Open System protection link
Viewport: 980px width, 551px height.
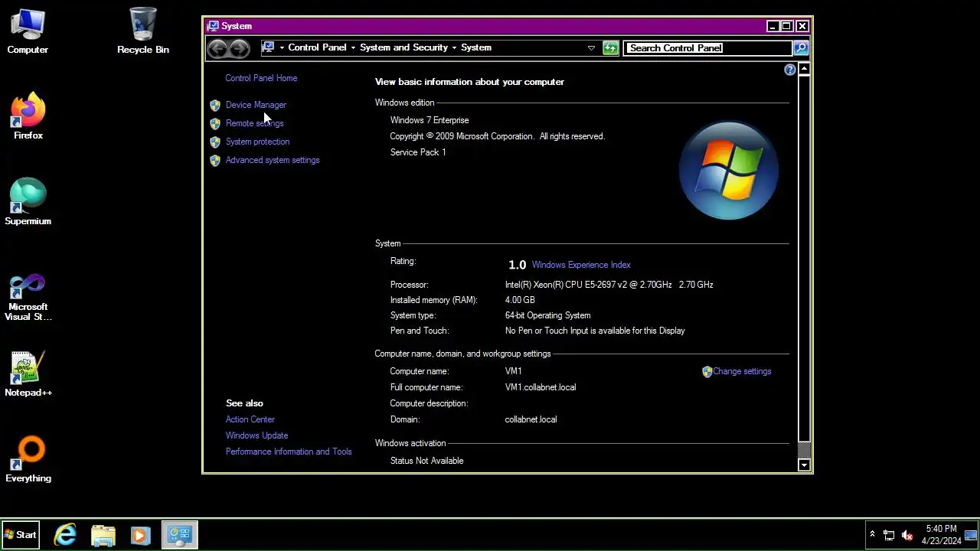click(257, 142)
